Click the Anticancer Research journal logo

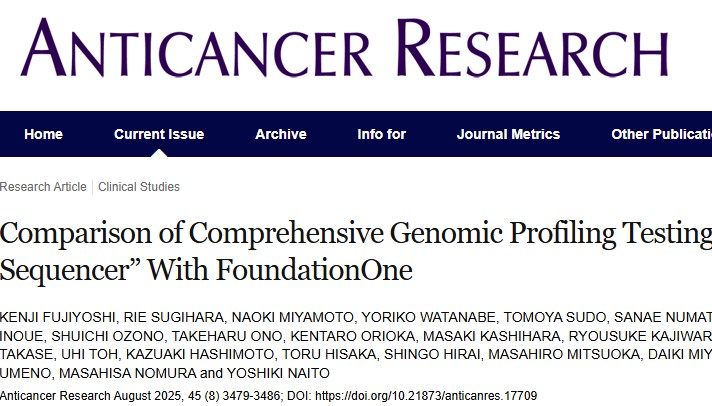pos(344,47)
